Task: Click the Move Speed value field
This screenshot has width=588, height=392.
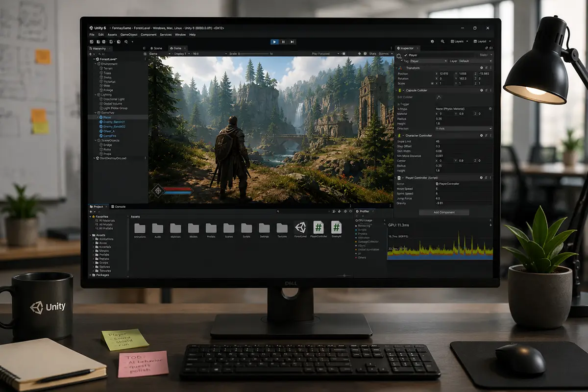Action: [x=464, y=189]
